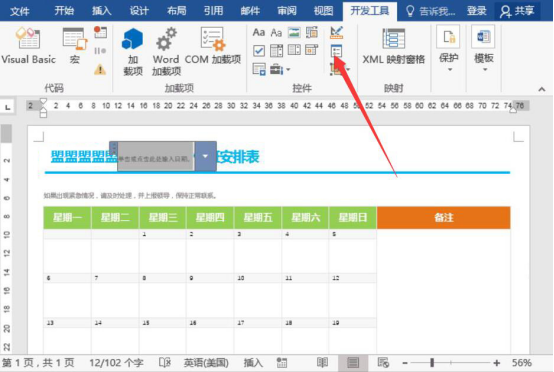Click the pause recording macro icon
Image resolution: width=554 pixels, height=372 pixels.
pyautogui.click(x=100, y=51)
